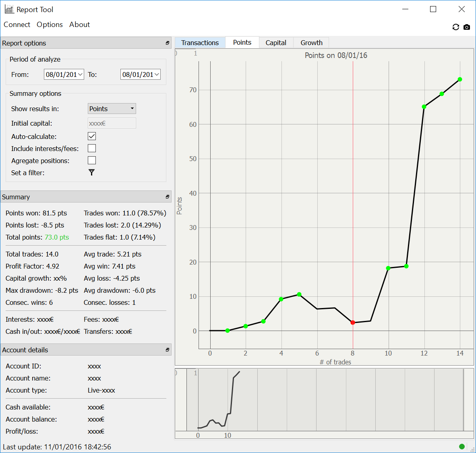Image resolution: width=476 pixels, height=453 pixels.
Task: Click the green connection status indicator
Action: click(462, 446)
